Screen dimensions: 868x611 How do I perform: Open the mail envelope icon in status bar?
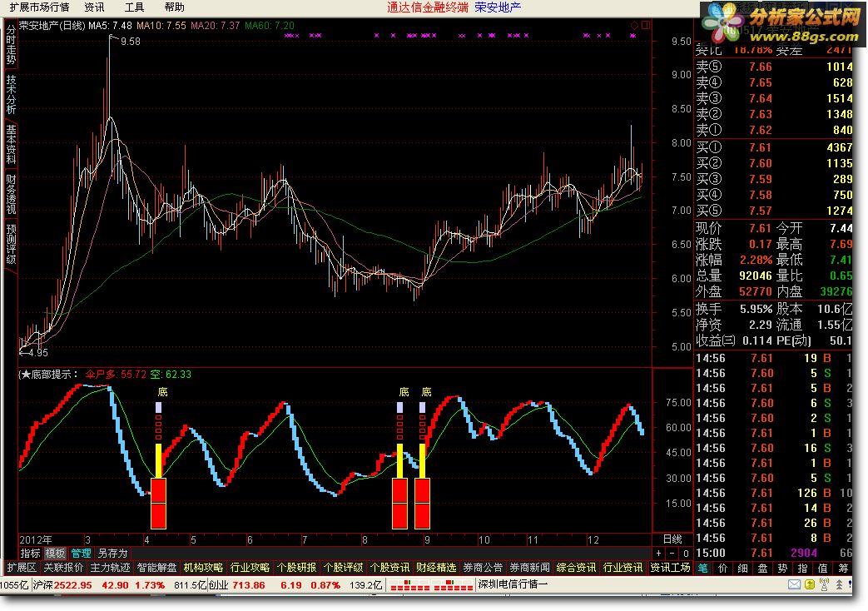794,584
